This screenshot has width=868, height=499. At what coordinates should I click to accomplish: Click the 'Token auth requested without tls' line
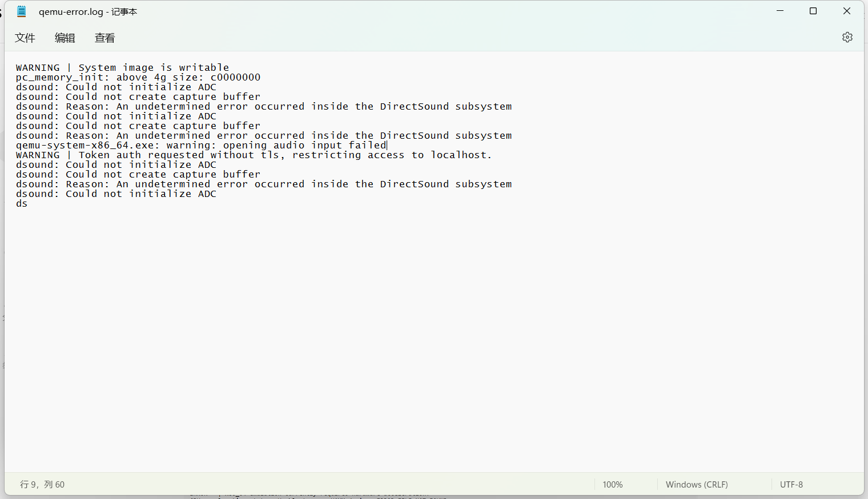[x=254, y=155]
